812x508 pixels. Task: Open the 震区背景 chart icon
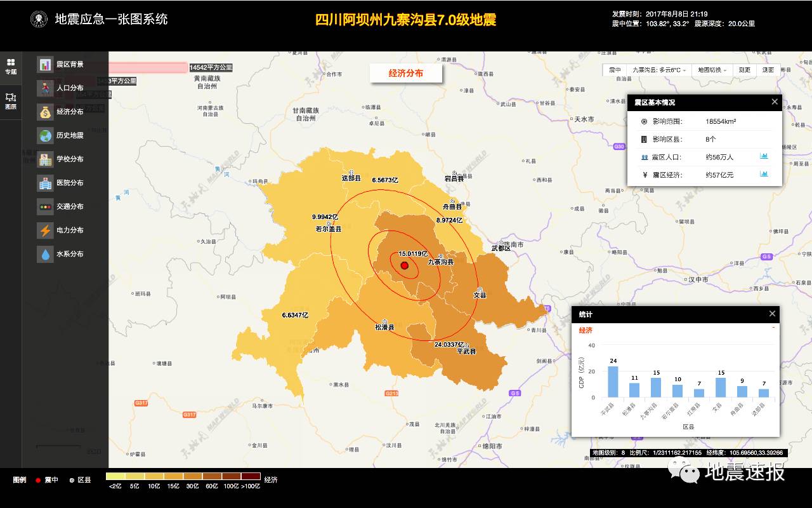click(x=45, y=64)
